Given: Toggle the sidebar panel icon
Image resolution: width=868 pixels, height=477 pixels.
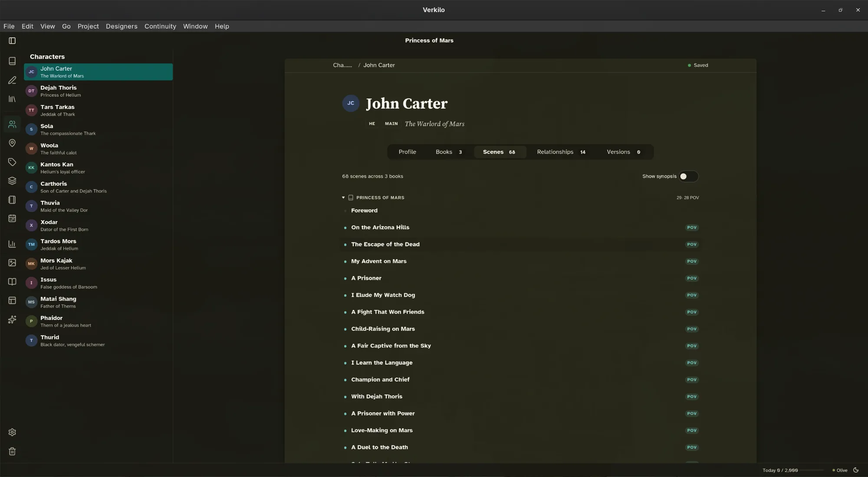Looking at the screenshot, I should point(12,41).
